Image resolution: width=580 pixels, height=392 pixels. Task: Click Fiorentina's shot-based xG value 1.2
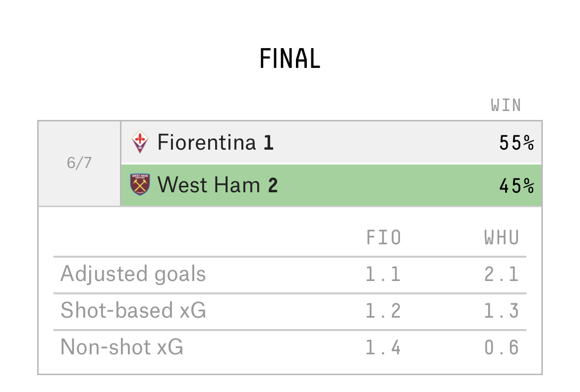point(383,311)
